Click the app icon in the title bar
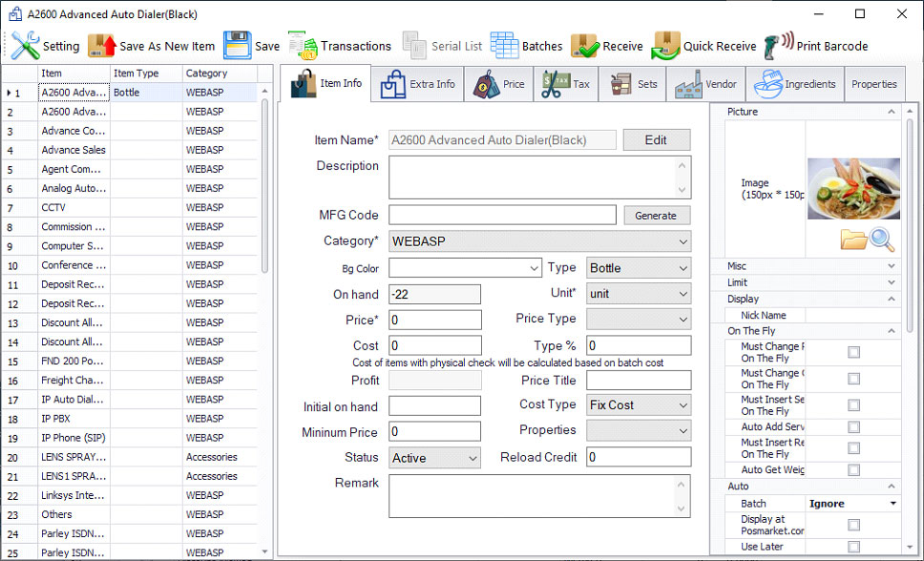The image size is (924, 561). pos(15,14)
